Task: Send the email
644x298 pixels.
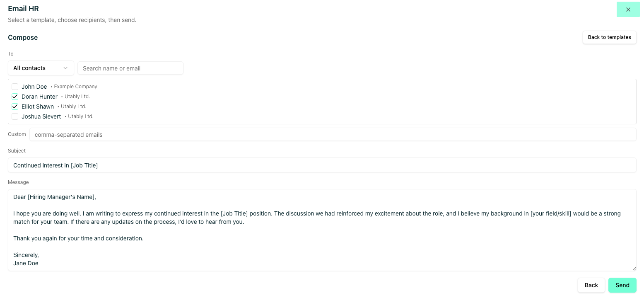Action: coord(622,285)
